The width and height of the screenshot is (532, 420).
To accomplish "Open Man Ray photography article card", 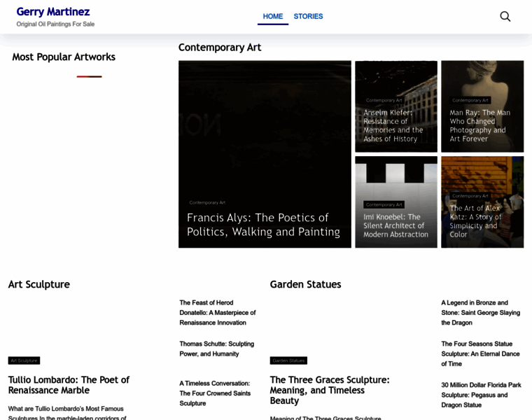I will (480, 126).
